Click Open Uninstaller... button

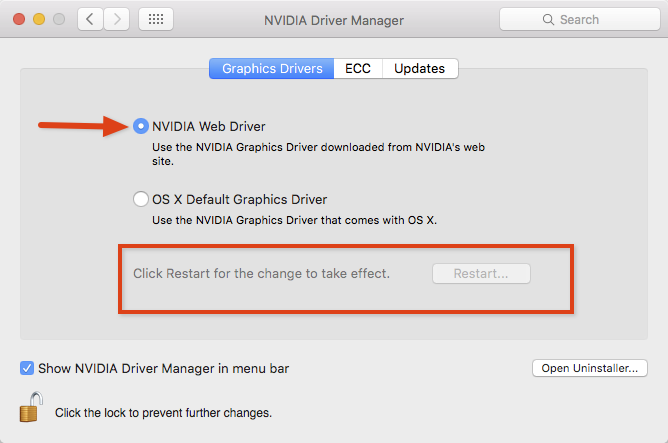(590, 368)
